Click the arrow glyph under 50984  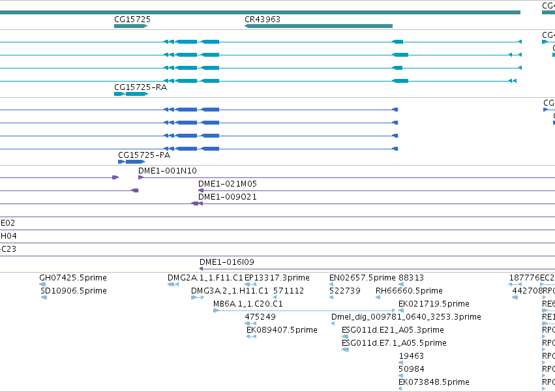[400, 376]
